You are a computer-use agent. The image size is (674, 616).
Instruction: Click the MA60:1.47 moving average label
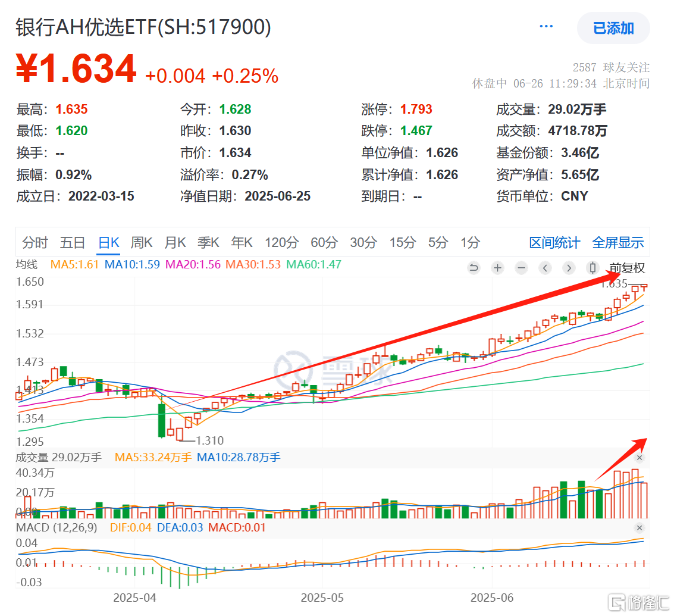click(314, 265)
